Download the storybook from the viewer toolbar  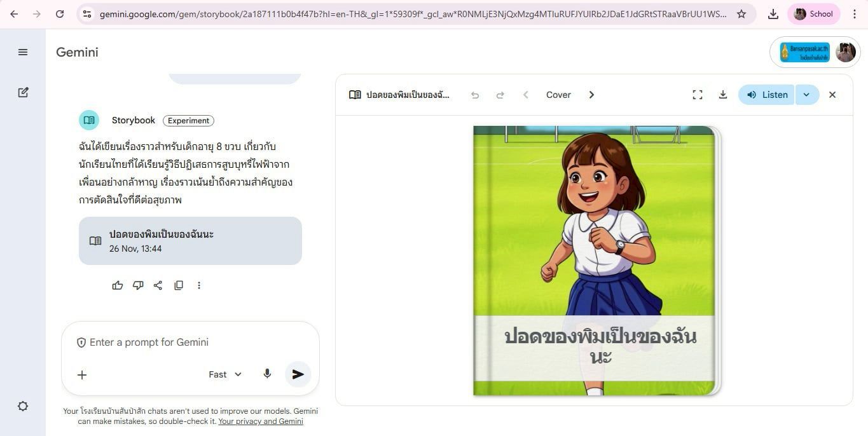pyautogui.click(x=723, y=95)
